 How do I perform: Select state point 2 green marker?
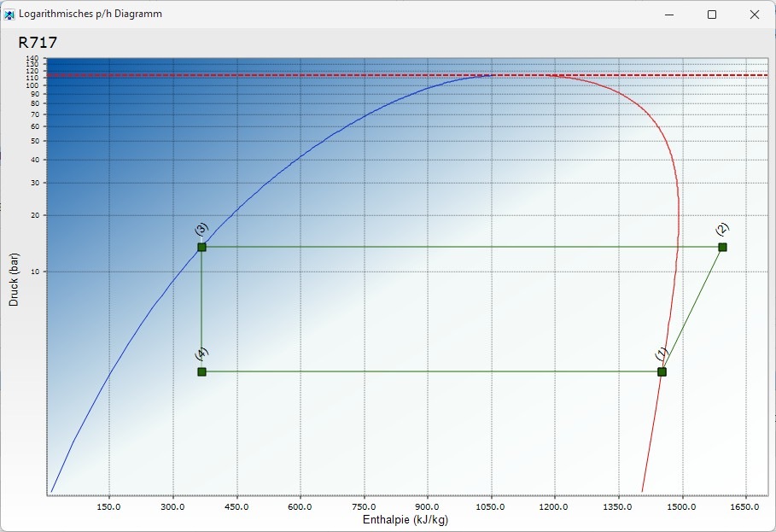click(722, 247)
